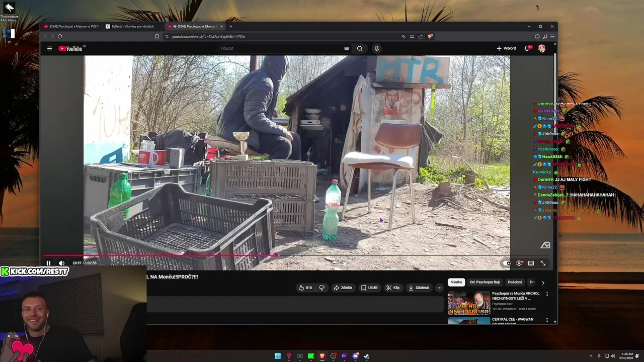Open the YouTube guide hamburger menu
644x362 pixels.
pos(49,48)
